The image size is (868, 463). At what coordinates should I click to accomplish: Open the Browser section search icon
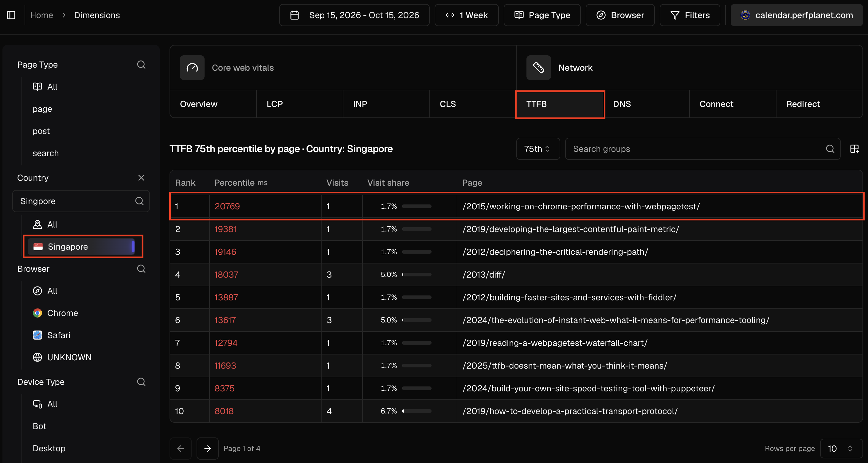tap(141, 269)
